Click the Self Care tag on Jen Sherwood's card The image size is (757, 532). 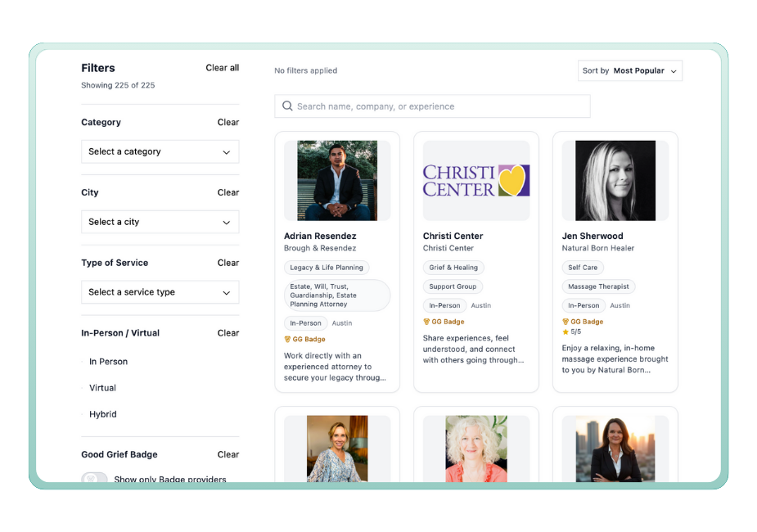pos(583,267)
